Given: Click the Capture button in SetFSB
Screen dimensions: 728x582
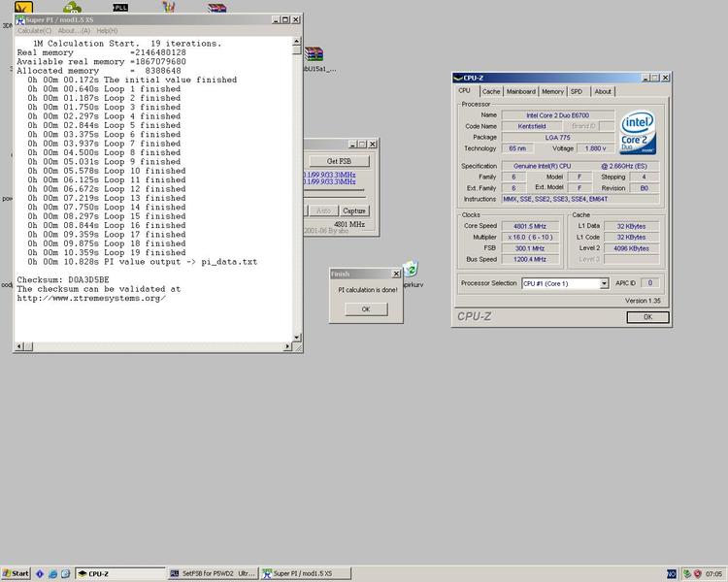Looking at the screenshot, I should [x=353, y=210].
